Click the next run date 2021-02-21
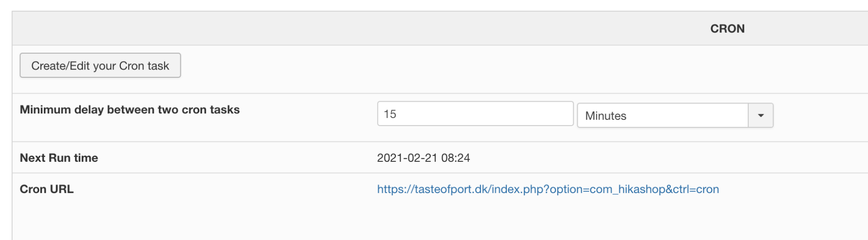 407,158
